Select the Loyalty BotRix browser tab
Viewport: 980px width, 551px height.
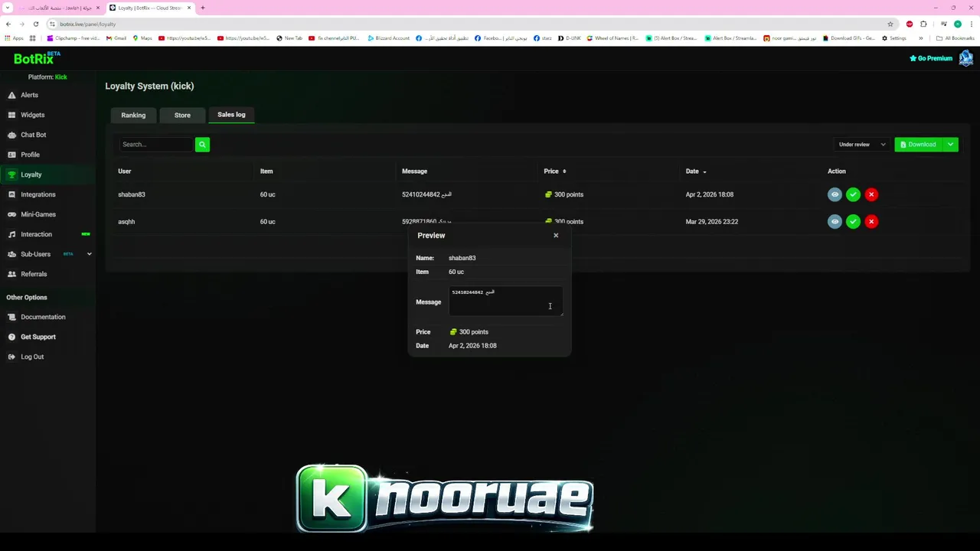coord(149,8)
